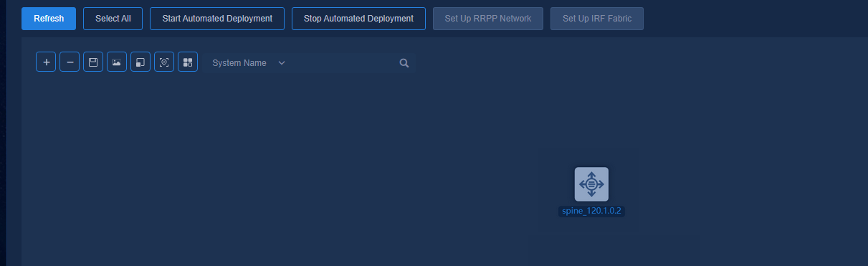Image resolution: width=868 pixels, height=266 pixels.
Task: Click the topology search input field
Action: 343,63
